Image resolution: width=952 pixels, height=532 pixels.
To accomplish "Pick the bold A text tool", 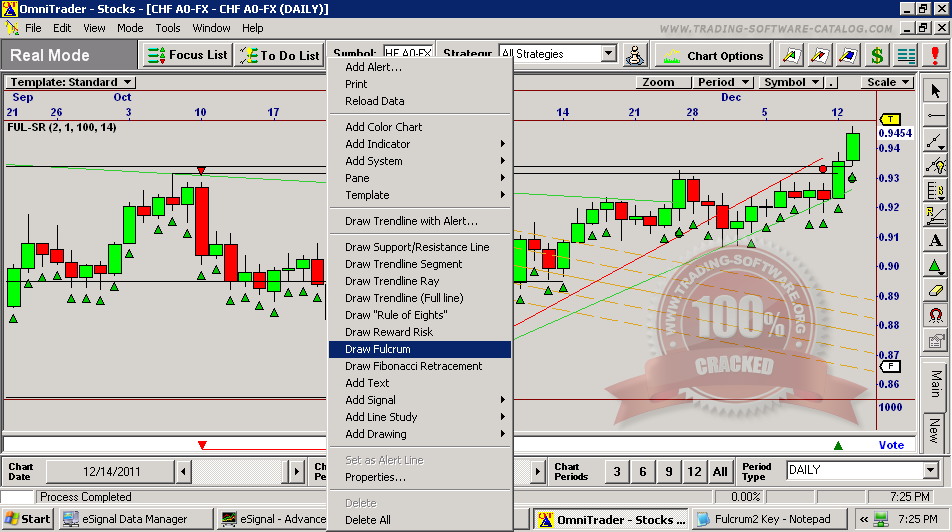I will pos(935,240).
